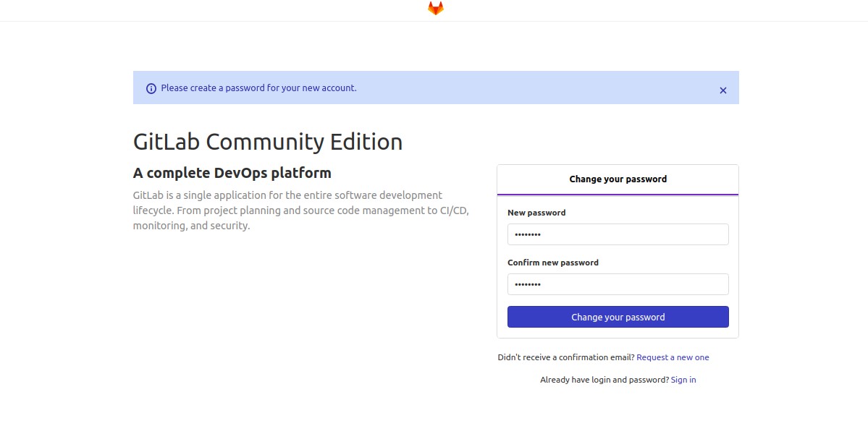Focus the New password field

point(618,234)
